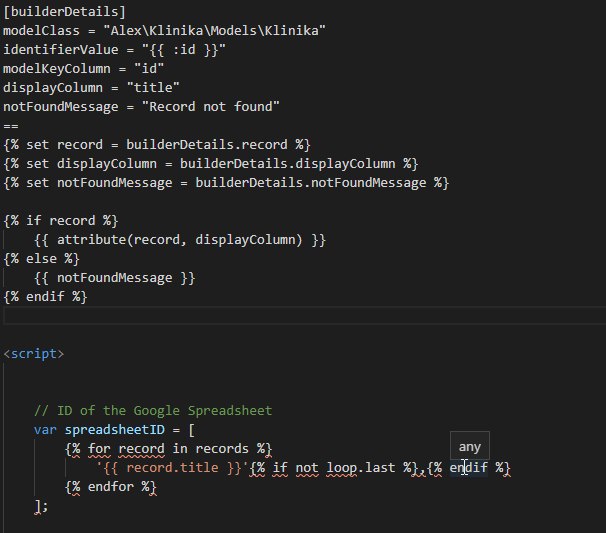
Task: Click the {% if record %} line
Action: click(61, 221)
